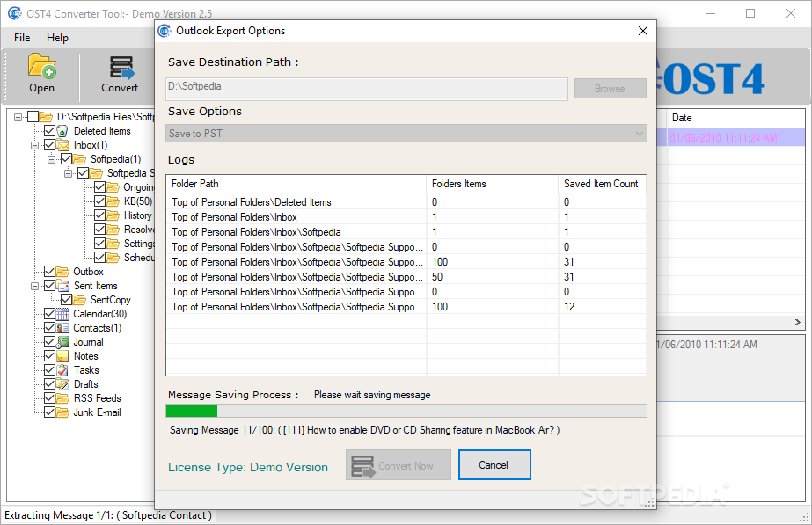812x525 pixels.
Task: Click the Calendar(30) calendar icon
Action: point(62,314)
